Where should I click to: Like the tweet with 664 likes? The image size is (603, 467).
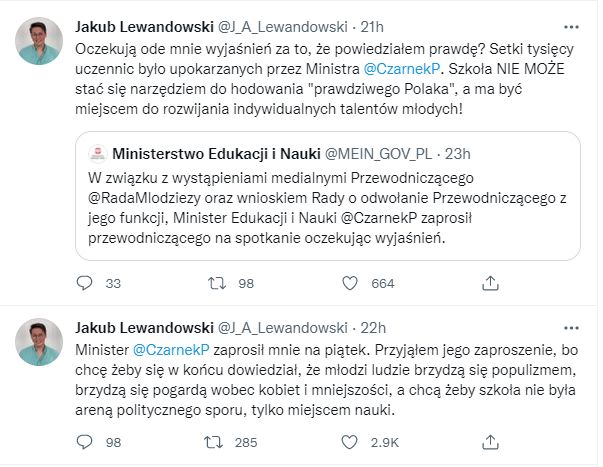(349, 284)
